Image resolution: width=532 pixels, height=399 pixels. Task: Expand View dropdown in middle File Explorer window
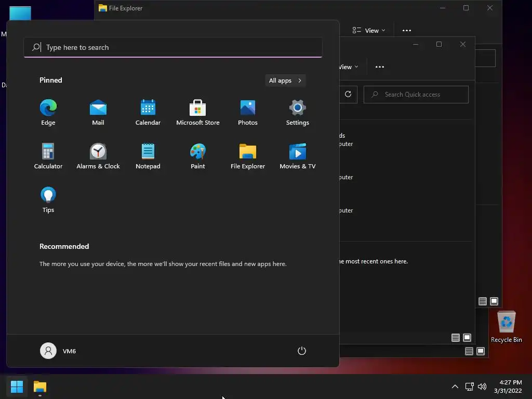pyautogui.click(x=349, y=67)
